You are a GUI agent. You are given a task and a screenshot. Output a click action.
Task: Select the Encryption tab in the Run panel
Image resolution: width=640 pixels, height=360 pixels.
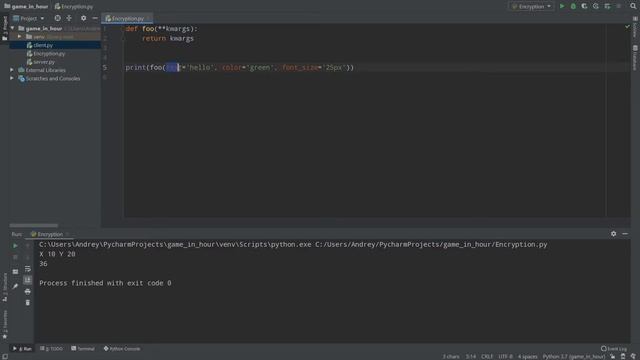point(50,234)
